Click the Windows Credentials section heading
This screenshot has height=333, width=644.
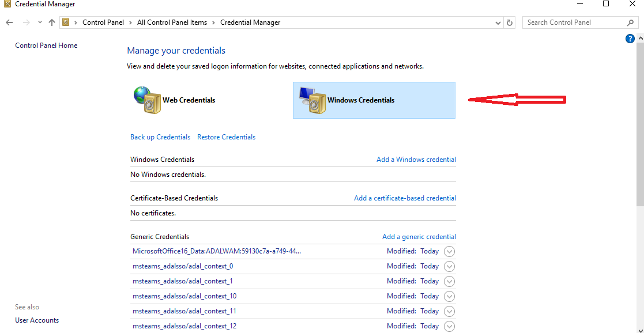tap(162, 160)
